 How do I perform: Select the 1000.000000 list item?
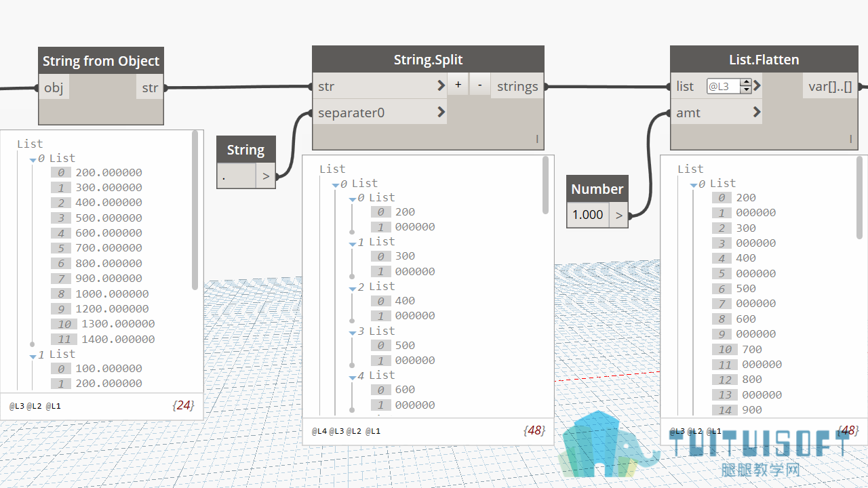112,293
